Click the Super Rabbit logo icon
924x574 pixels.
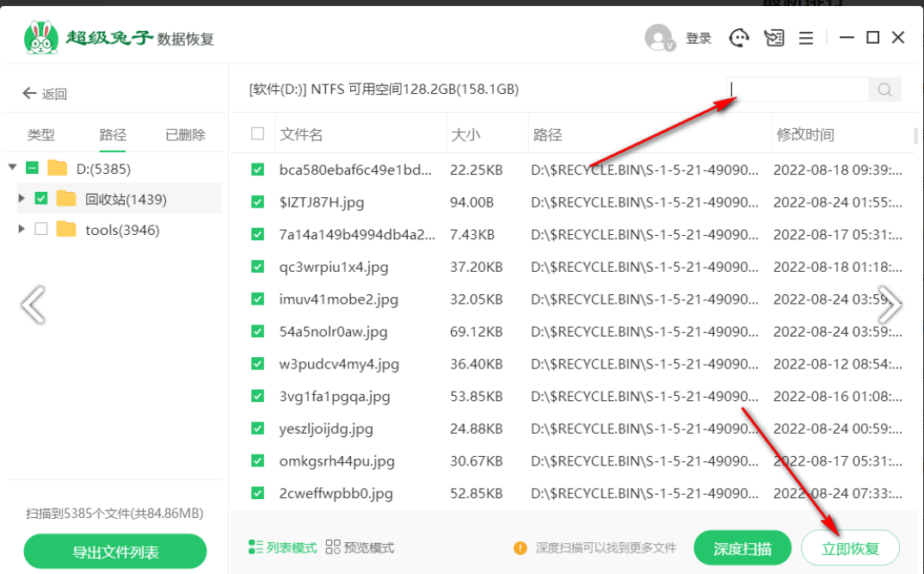[41, 37]
